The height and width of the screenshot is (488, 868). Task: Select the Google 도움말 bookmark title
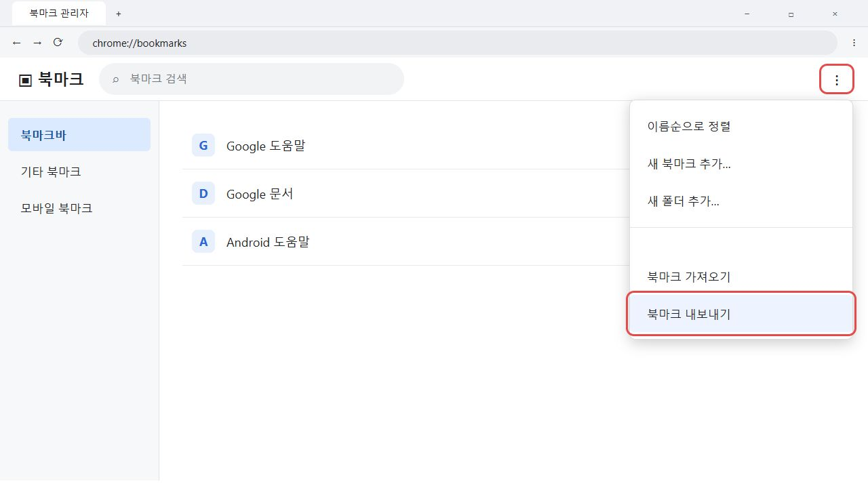pos(266,146)
